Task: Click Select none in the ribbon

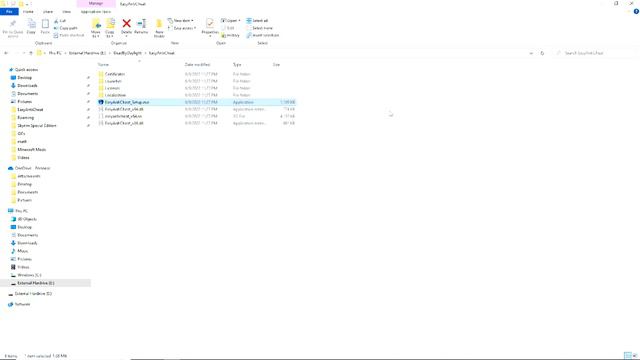Action: coord(259,28)
